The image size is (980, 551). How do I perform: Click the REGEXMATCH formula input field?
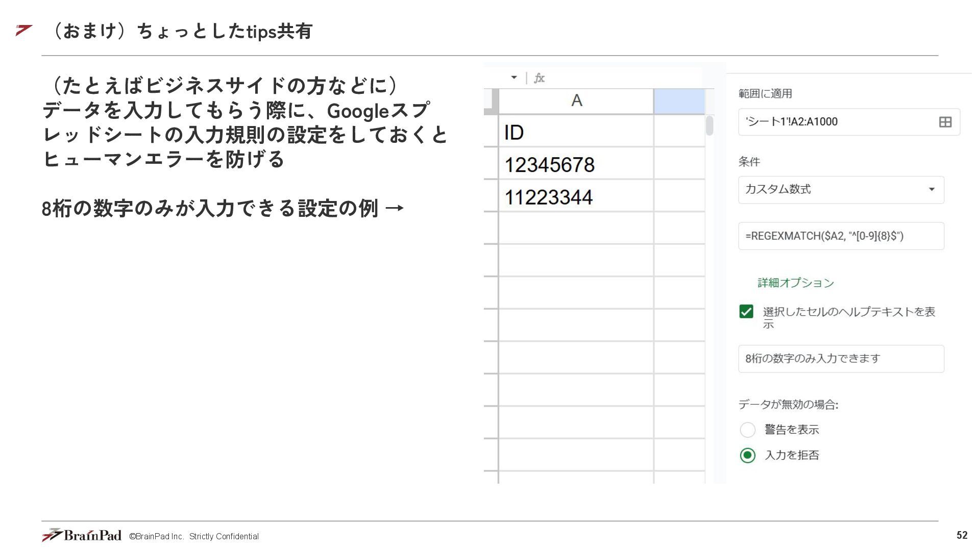click(841, 236)
